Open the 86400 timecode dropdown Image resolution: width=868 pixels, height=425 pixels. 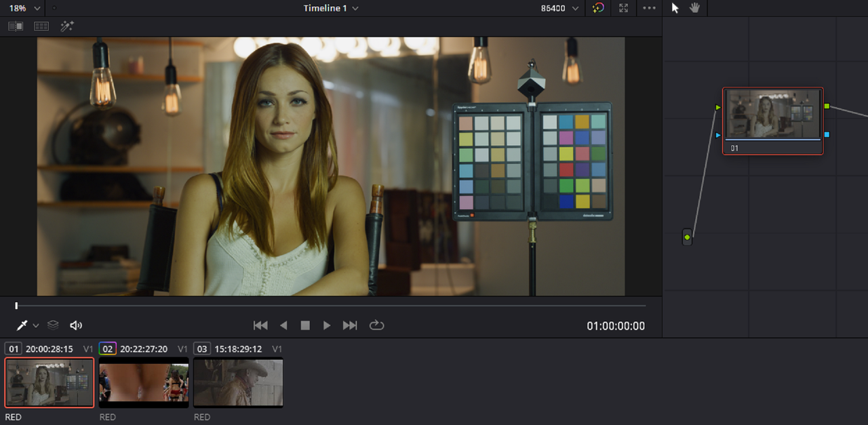click(560, 8)
